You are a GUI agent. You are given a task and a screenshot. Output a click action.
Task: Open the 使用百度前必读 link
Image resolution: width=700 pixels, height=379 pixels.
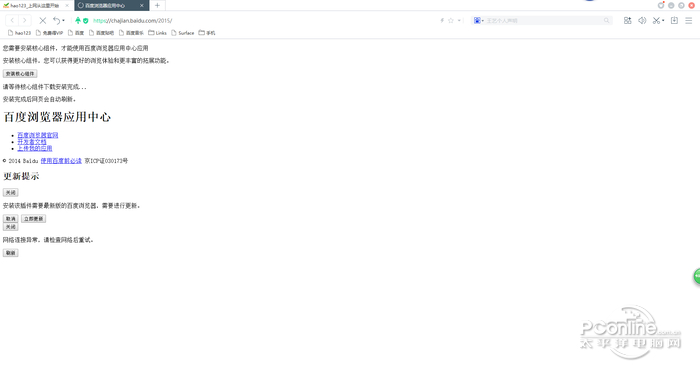(x=61, y=161)
